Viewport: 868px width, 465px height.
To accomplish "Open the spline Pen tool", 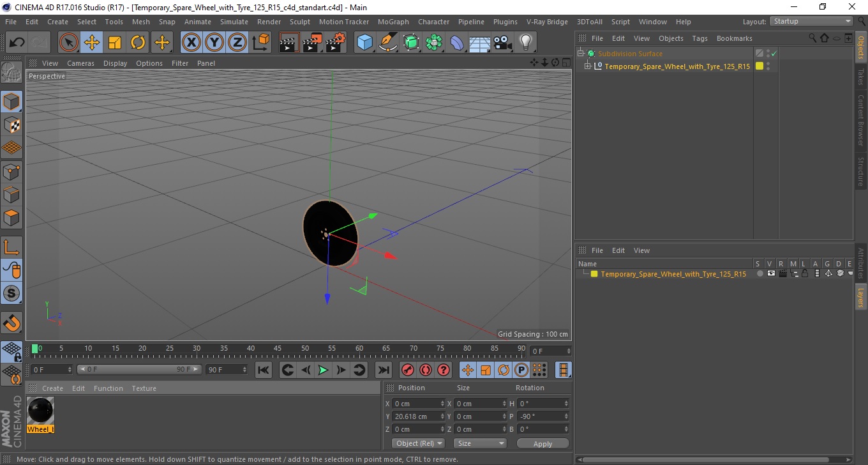I will (x=388, y=43).
